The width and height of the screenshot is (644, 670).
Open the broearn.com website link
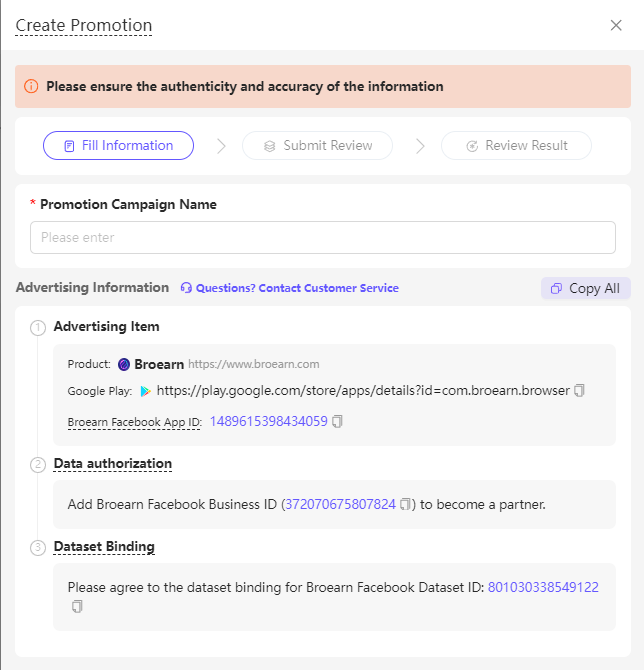coord(254,365)
